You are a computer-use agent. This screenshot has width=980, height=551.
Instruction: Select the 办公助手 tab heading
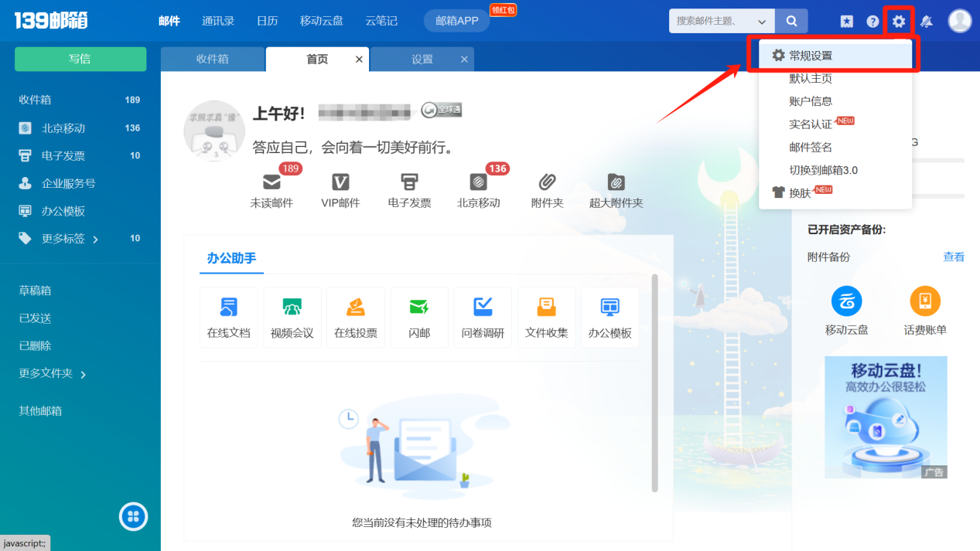(231, 258)
